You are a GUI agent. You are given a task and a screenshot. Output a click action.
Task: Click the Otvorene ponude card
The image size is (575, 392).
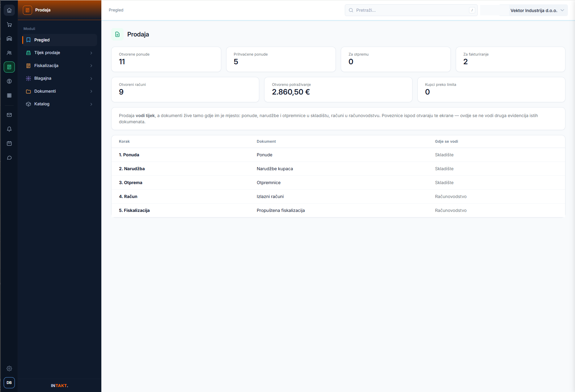[166, 59]
